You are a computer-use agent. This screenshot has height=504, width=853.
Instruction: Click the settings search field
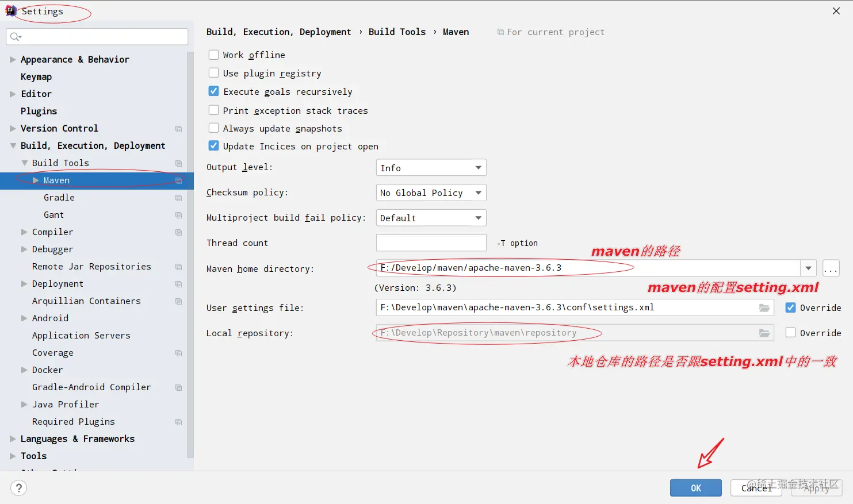pyautogui.click(x=97, y=37)
